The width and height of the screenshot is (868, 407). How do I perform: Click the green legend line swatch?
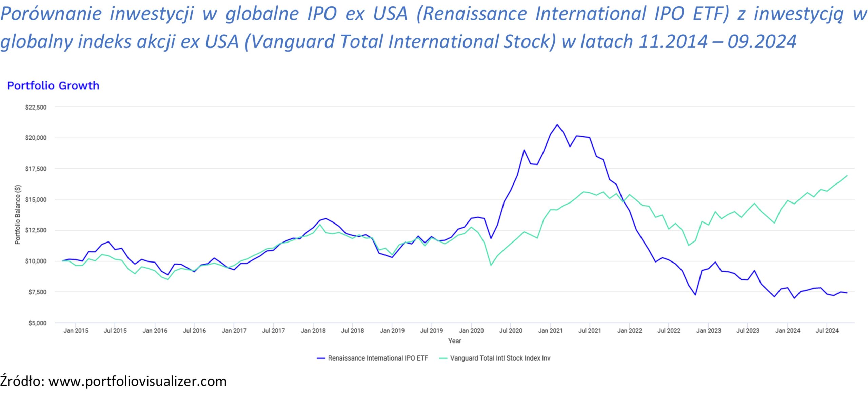click(443, 358)
